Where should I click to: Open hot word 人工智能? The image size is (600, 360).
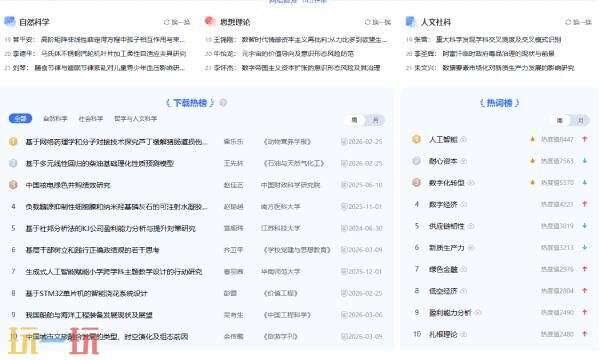tap(443, 140)
